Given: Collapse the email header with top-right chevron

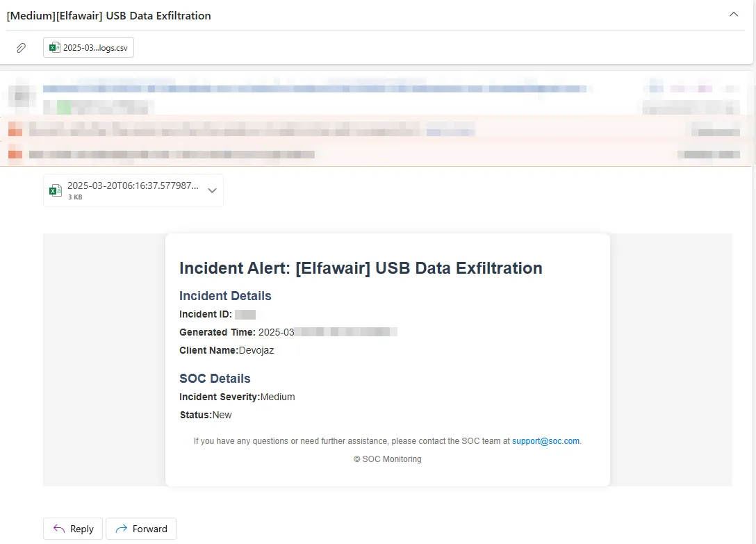Looking at the screenshot, I should point(733,15).
